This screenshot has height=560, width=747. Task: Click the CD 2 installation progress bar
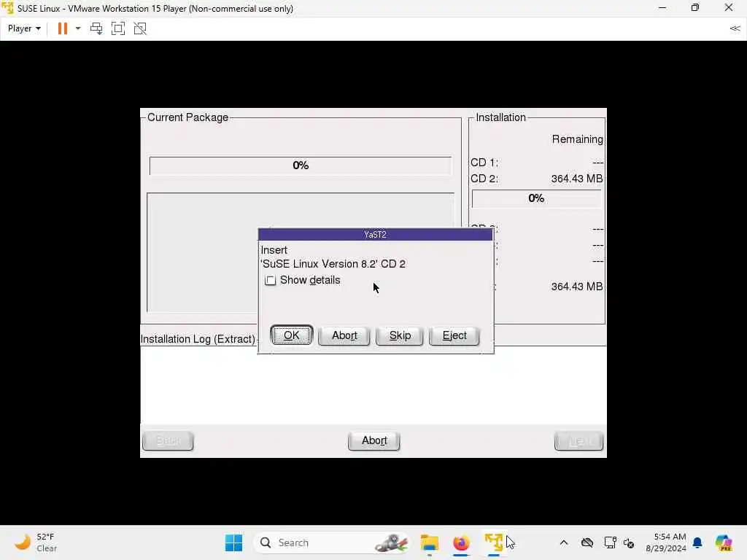(536, 198)
